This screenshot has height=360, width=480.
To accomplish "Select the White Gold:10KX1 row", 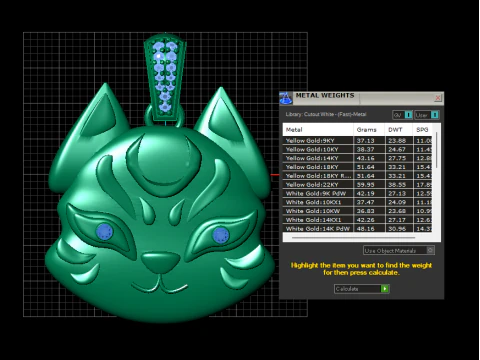I will [x=357, y=202].
